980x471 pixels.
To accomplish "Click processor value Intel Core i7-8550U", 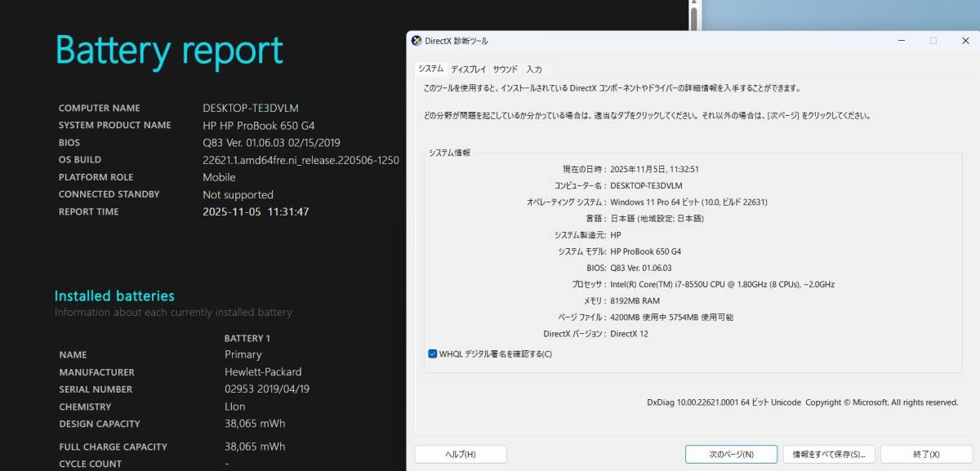I will tap(722, 284).
